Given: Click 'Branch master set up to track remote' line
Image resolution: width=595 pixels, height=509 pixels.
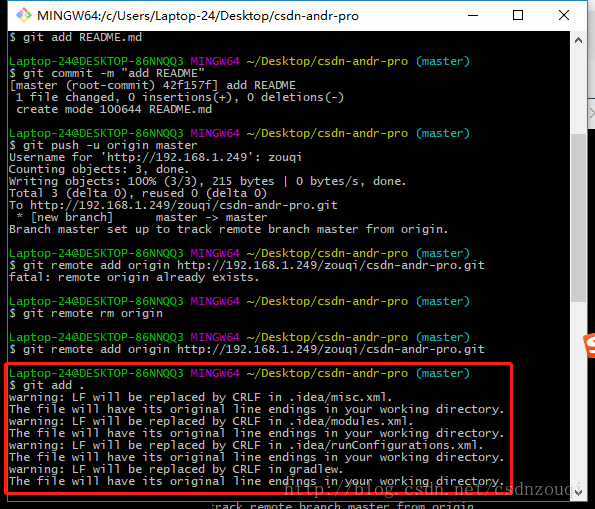Looking at the screenshot, I should pos(228,229).
